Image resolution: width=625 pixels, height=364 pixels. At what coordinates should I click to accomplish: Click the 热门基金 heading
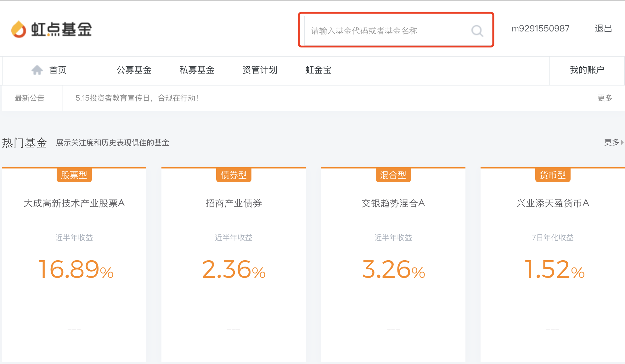tap(25, 143)
